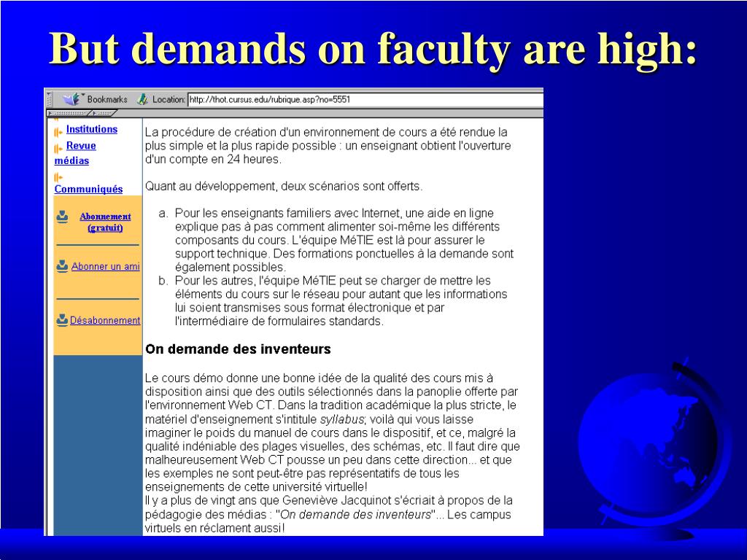This screenshot has width=747, height=560.
Task: Open the Abonnement (gratuit) link
Action: point(105,222)
